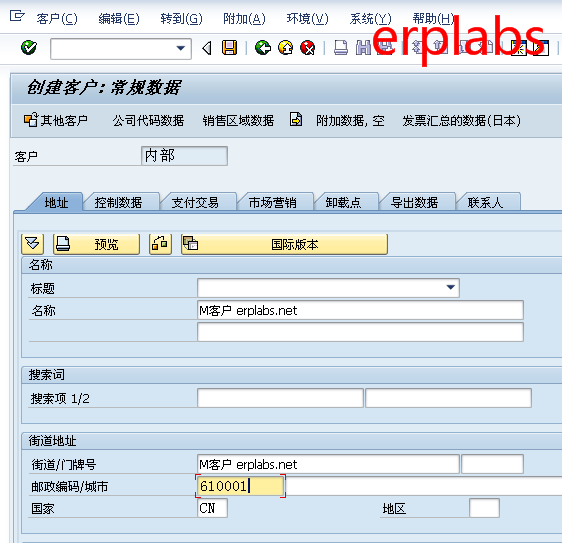Switch to the 支付交易 tab
The width and height of the screenshot is (562, 543).
[195, 203]
